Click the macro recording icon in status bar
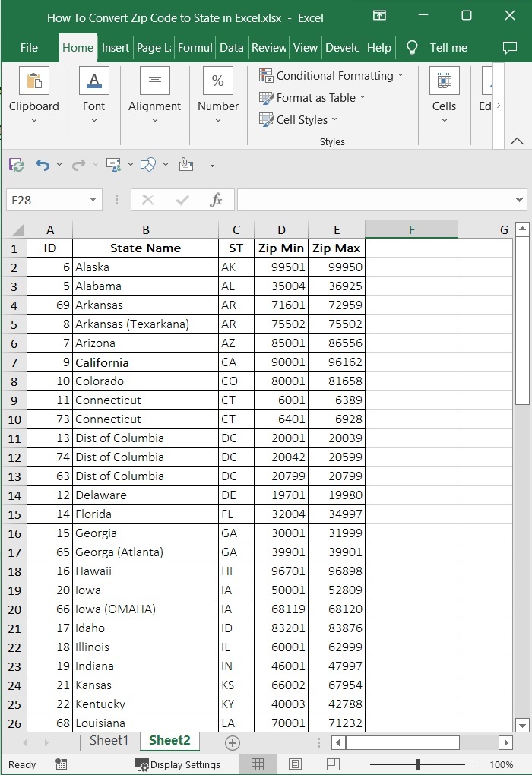This screenshot has height=775, width=532. coord(62,764)
